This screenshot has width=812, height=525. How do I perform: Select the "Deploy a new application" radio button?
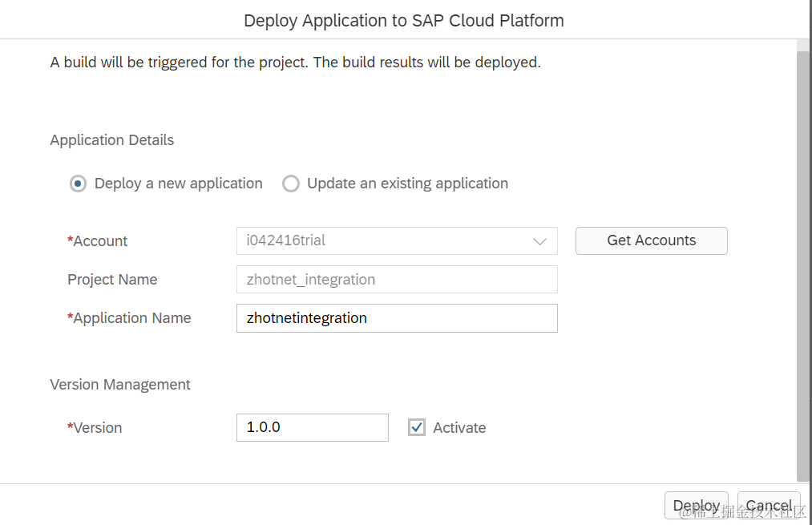point(79,184)
